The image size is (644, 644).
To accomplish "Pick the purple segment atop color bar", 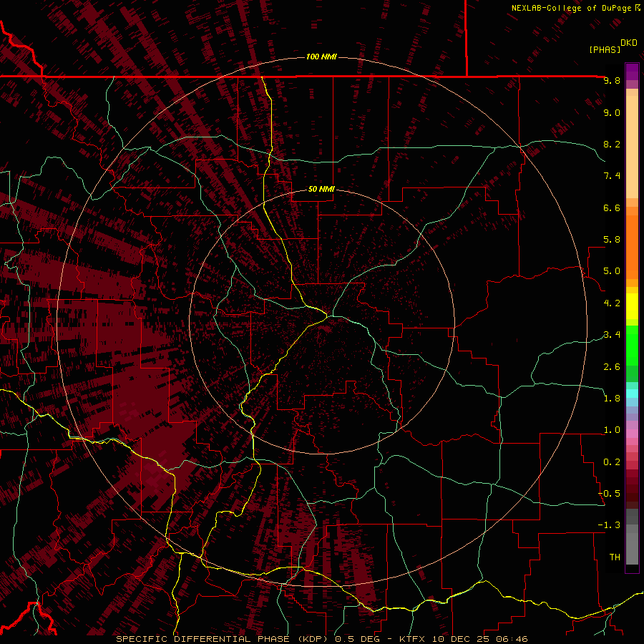I will pos(632,72).
